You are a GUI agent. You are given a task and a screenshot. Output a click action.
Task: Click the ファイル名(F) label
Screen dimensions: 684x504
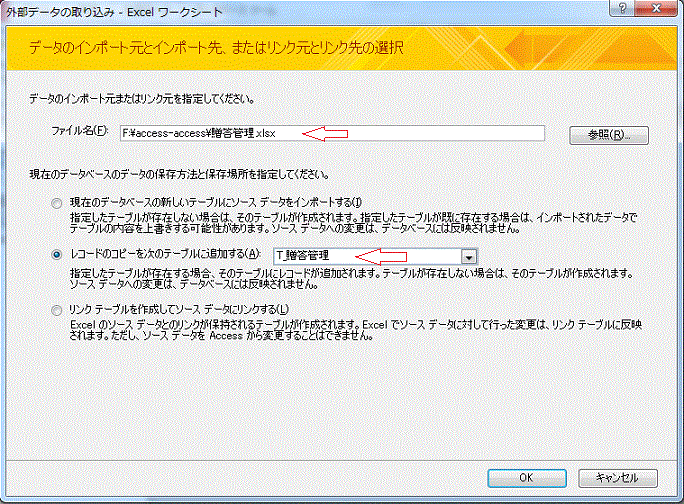point(79,130)
